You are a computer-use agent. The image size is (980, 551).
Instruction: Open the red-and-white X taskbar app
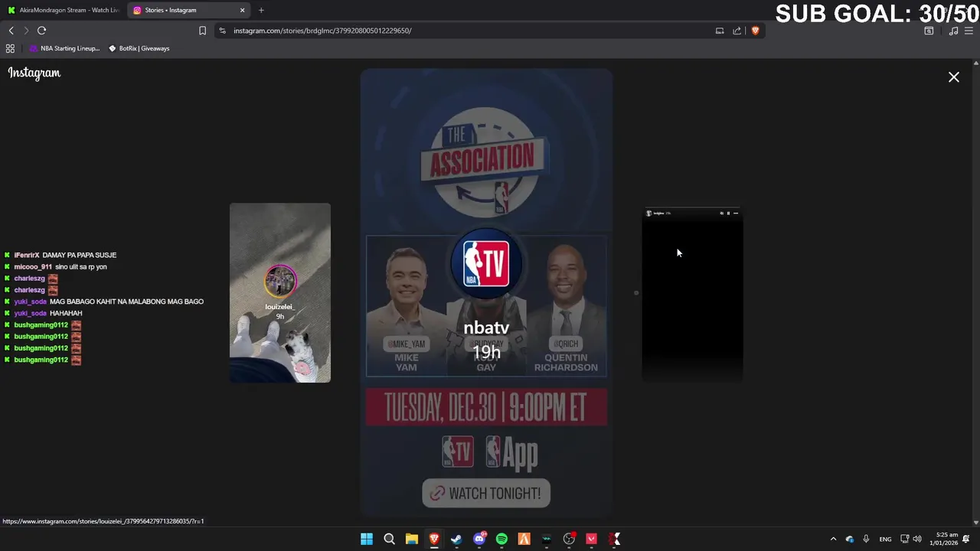click(614, 539)
